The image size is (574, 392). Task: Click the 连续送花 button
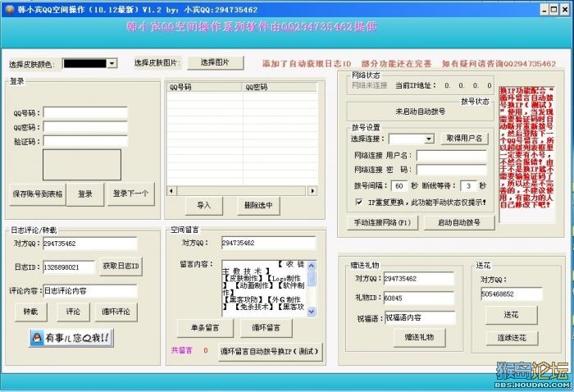click(x=512, y=338)
